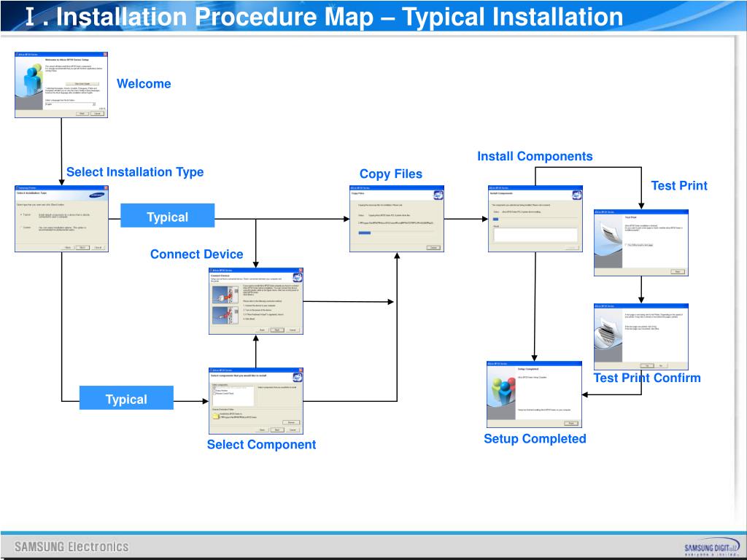Click Cancel in the Welcome dialog
Screen dimensions: 747x560
point(97,113)
